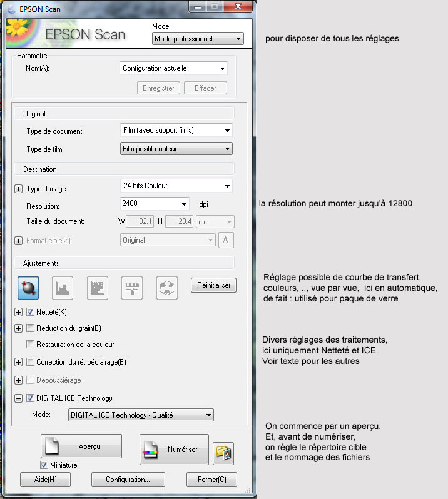448x499 pixels.
Task: Uncheck the Miniature checkbox
Action: (x=44, y=465)
